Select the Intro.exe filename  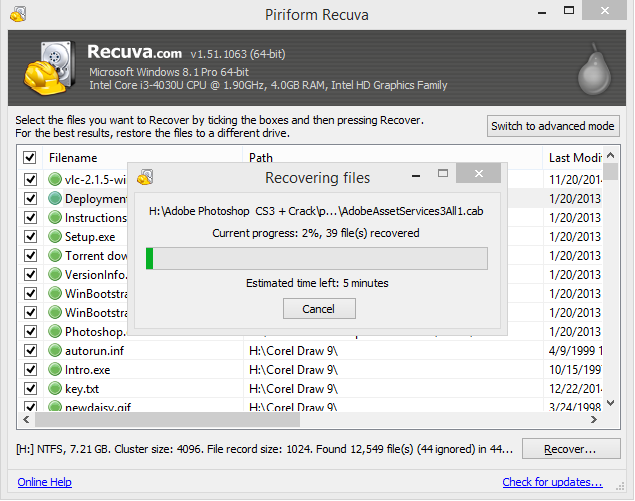click(x=87, y=370)
